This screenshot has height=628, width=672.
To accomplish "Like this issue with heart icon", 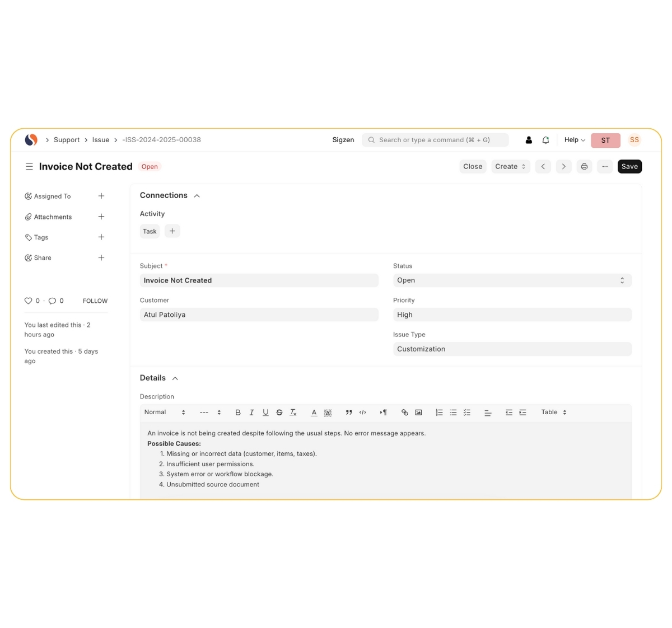I will (28, 301).
